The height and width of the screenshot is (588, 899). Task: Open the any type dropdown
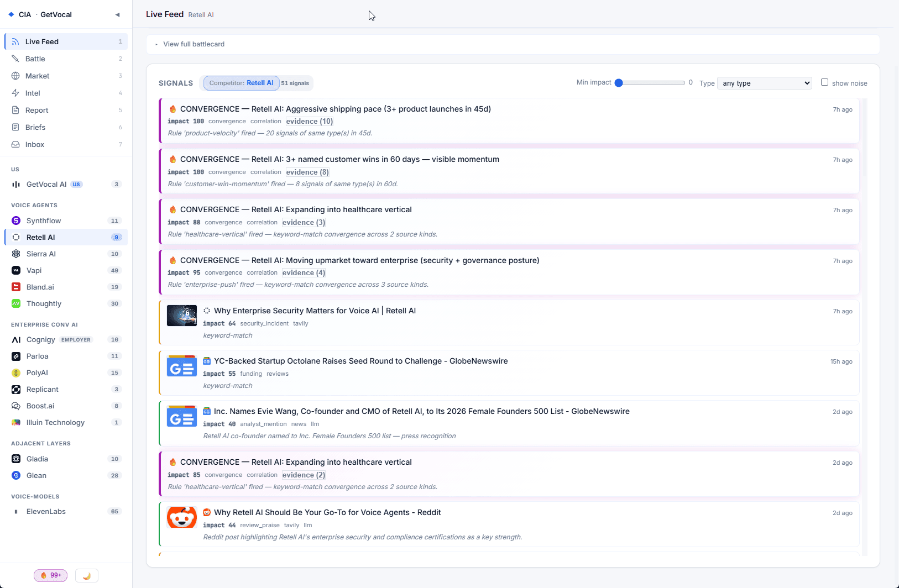pyautogui.click(x=764, y=83)
